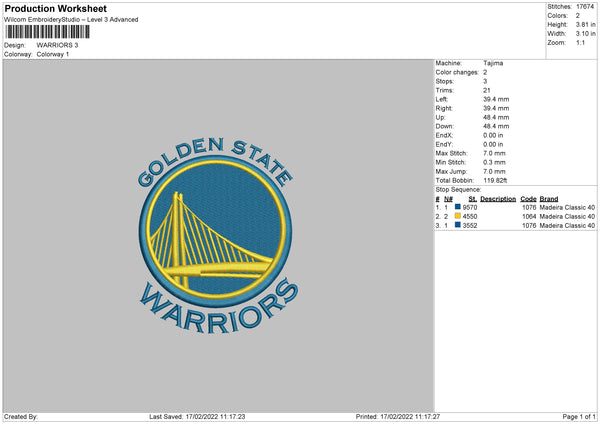This screenshot has height=424, width=600.
Task: Click the Stitches: label in header
Action: [x=559, y=7]
